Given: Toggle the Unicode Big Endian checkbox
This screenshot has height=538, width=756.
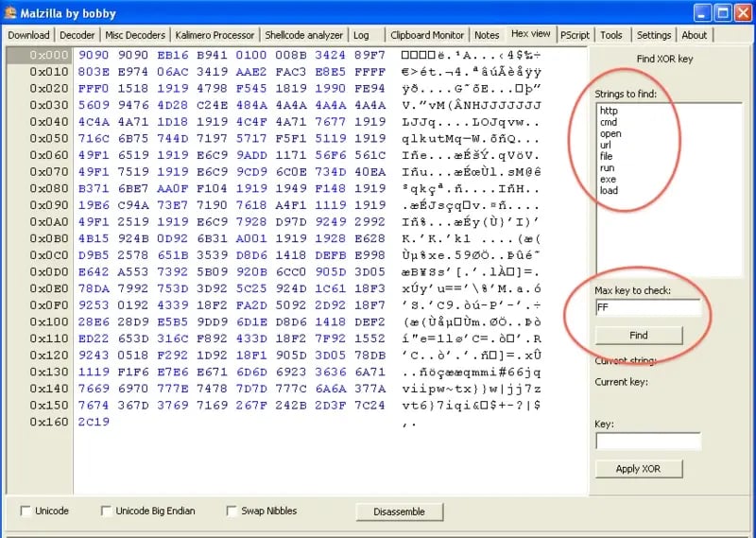Looking at the screenshot, I should (x=106, y=511).
